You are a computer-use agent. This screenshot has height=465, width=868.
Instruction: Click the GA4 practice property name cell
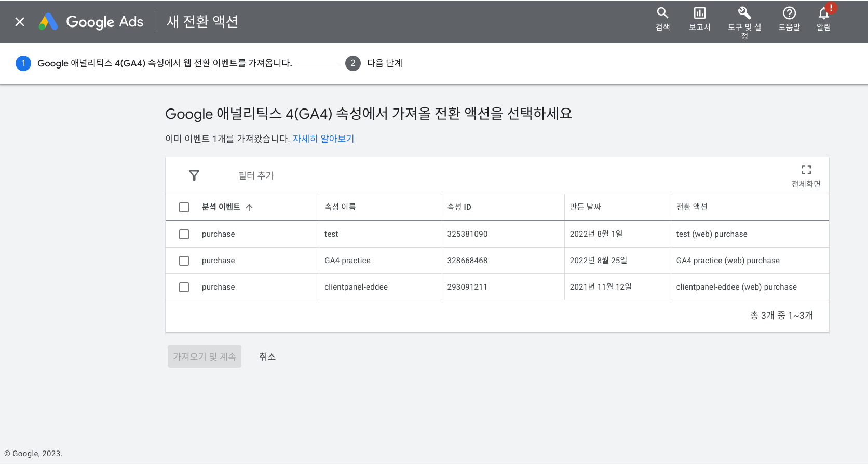click(347, 261)
